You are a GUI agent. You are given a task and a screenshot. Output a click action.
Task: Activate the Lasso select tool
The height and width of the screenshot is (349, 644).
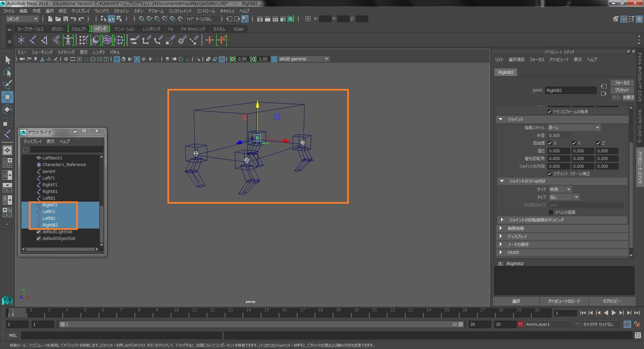pyautogui.click(x=7, y=72)
